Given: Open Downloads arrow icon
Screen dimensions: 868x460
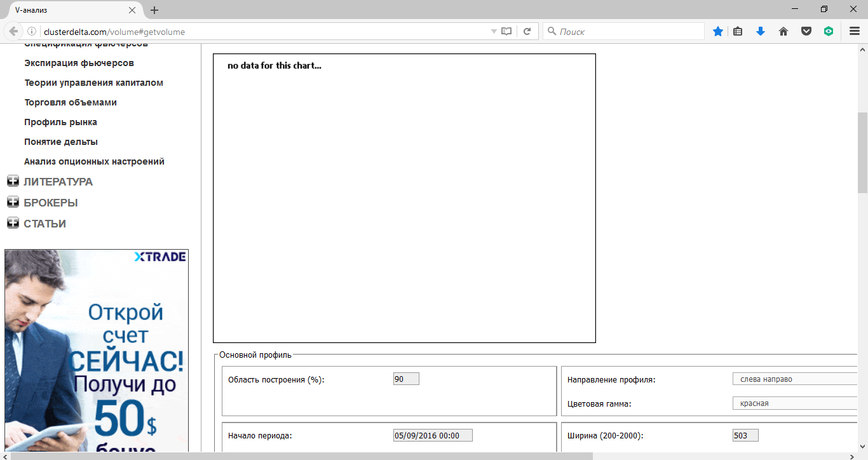Looking at the screenshot, I should coord(761,31).
